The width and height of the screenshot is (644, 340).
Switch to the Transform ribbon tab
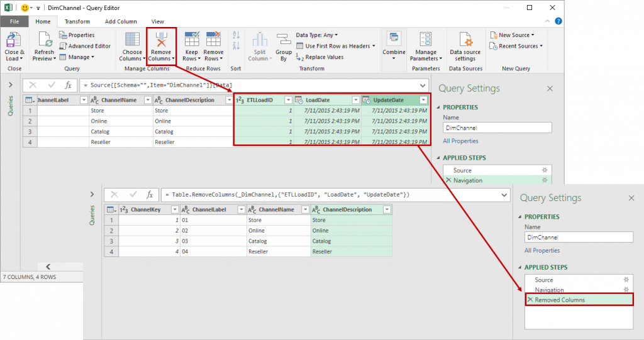77,21
